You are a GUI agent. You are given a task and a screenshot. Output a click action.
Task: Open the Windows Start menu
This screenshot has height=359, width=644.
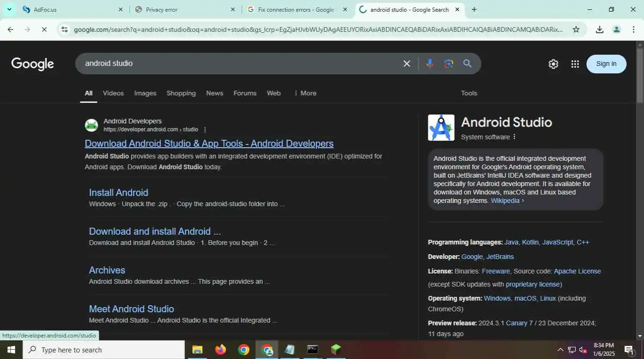tap(11, 350)
